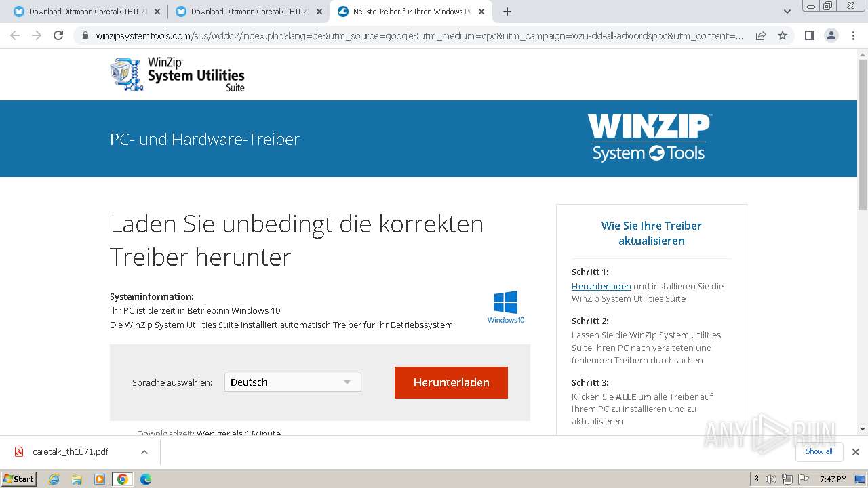Click the network tray icon
Screen dimensions: 868x488
(787, 479)
